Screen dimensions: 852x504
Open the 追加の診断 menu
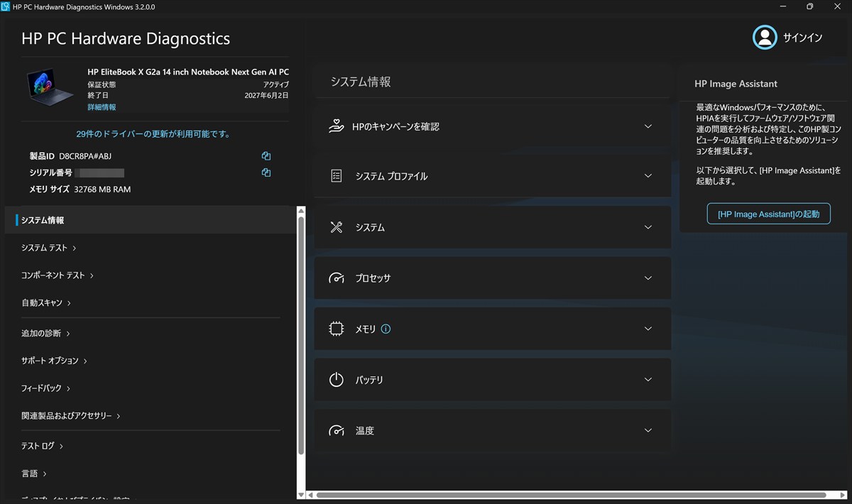coord(45,333)
